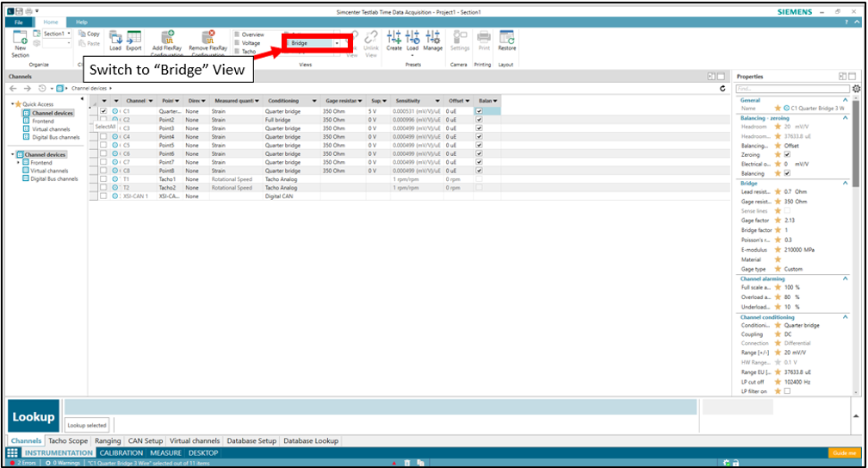The image size is (868, 468).
Task: Collapse the Bridge properties section
Action: point(846,183)
